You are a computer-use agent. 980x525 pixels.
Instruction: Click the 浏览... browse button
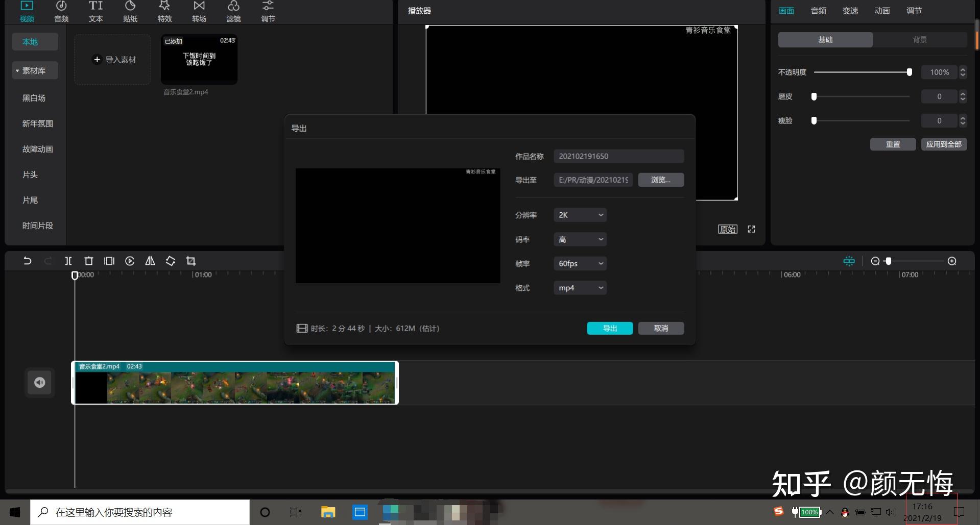(x=661, y=180)
